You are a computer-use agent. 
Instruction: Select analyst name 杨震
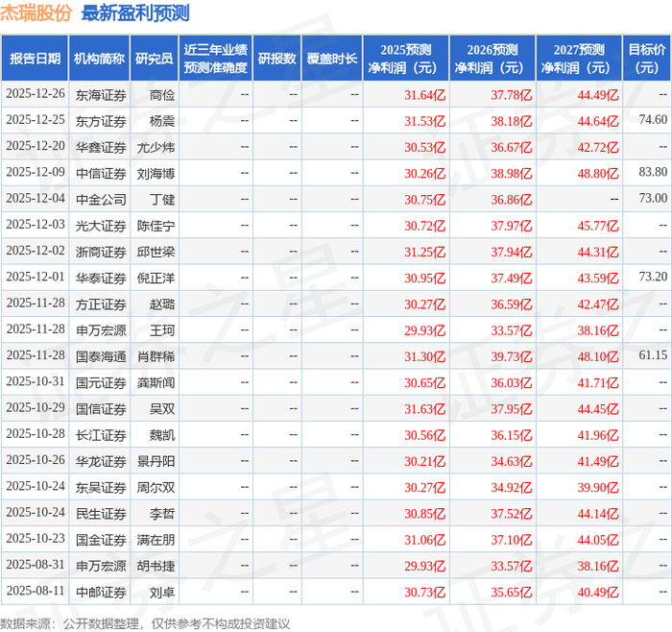click(162, 121)
